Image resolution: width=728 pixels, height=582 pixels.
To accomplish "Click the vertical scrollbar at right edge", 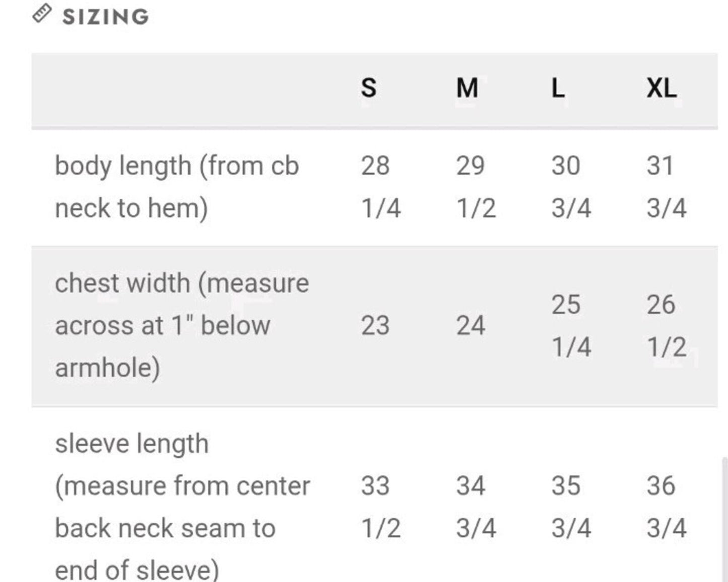I will pos(724,519).
